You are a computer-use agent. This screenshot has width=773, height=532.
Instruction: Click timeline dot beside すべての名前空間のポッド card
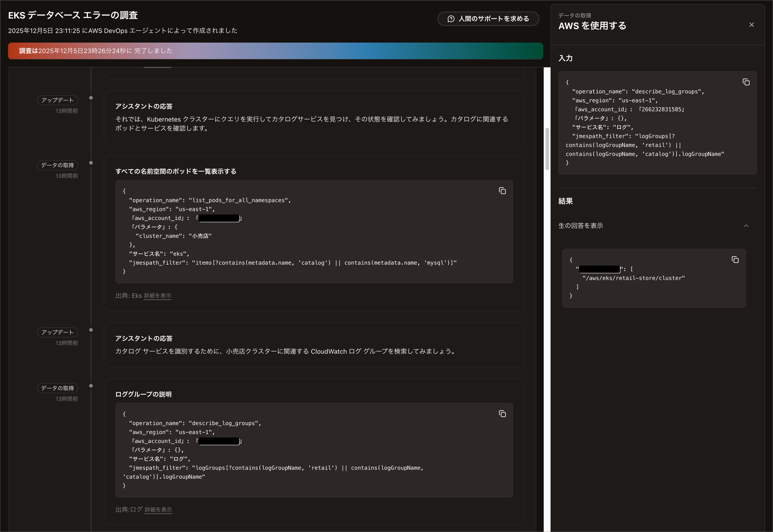(x=91, y=163)
